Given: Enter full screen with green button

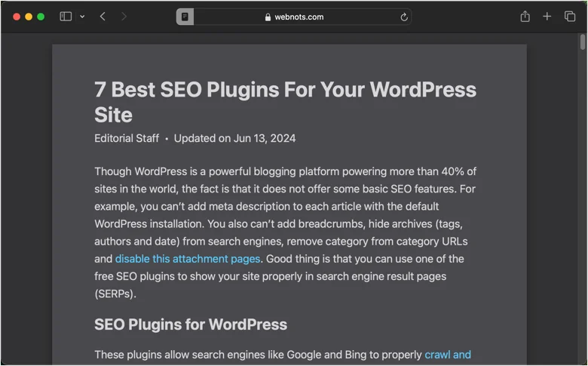Looking at the screenshot, I should [x=41, y=17].
